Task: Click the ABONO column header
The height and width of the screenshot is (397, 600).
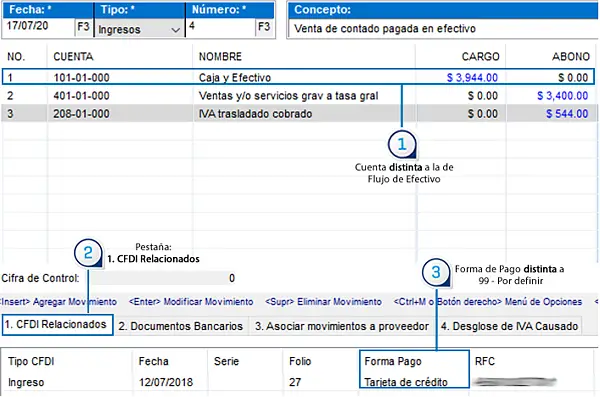Action: coord(571,57)
